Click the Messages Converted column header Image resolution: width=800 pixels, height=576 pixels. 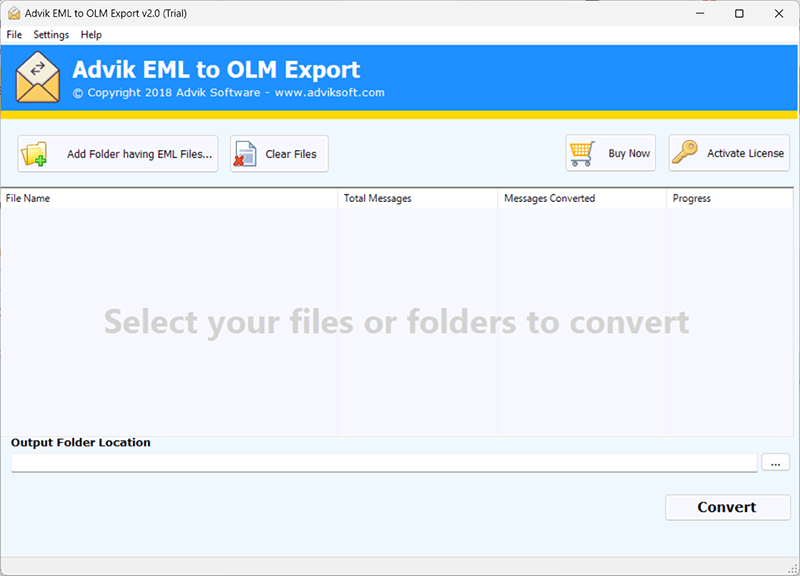click(x=582, y=198)
